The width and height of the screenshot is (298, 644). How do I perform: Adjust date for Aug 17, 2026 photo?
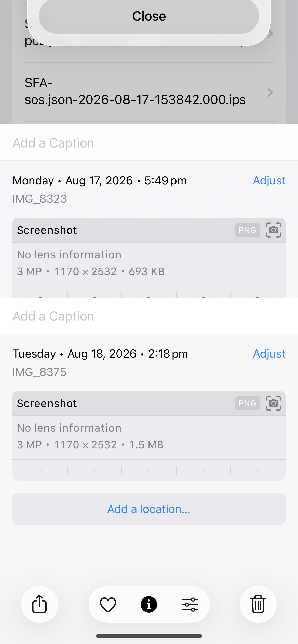[269, 181]
